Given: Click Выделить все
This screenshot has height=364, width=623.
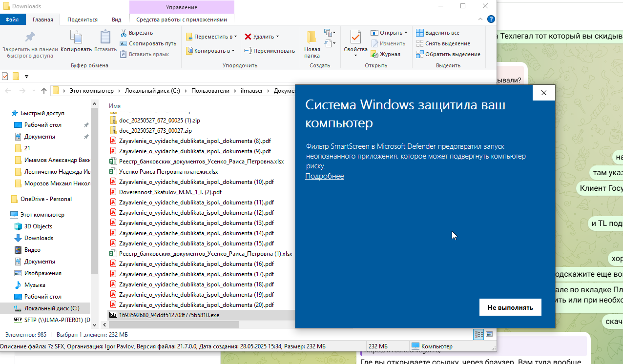Looking at the screenshot, I should pyautogui.click(x=437, y=33).
